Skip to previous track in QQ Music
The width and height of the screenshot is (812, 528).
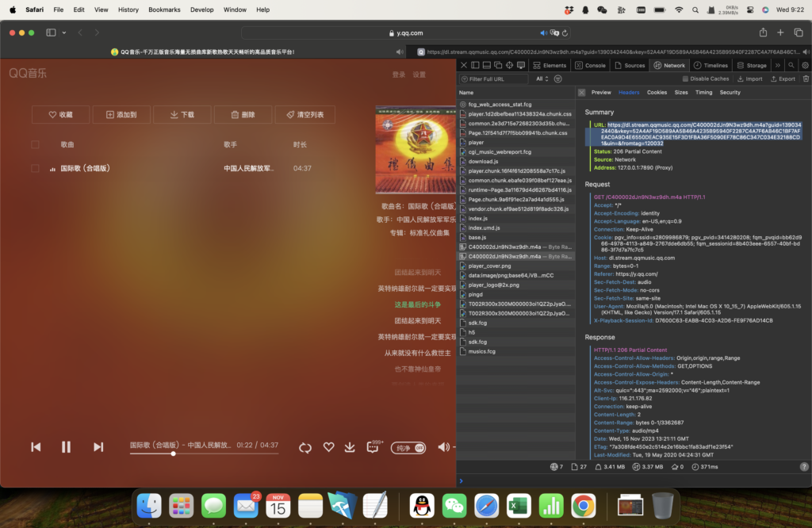point(36,446)
